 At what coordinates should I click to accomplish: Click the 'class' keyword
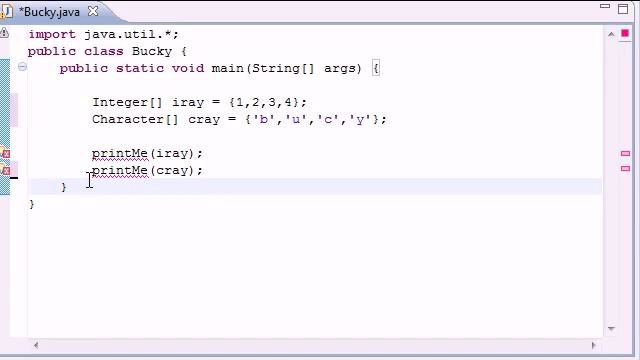click(x=104, y=51)
